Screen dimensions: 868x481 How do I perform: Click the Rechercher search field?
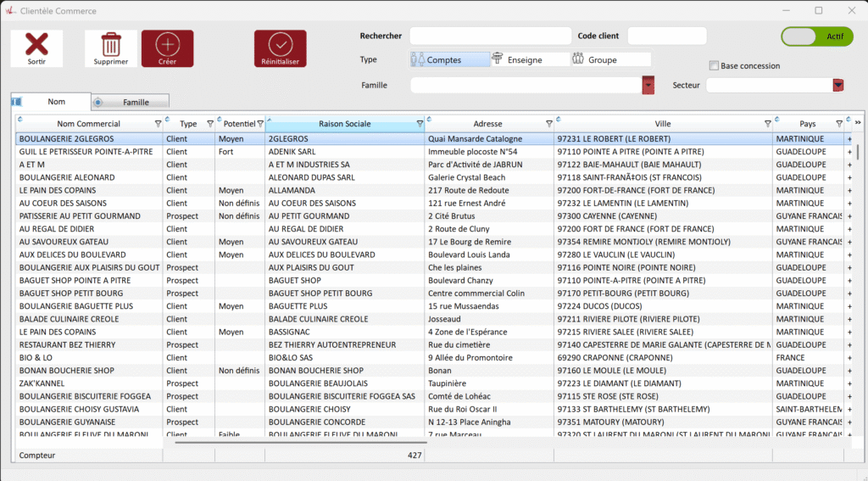pos(491,36)
